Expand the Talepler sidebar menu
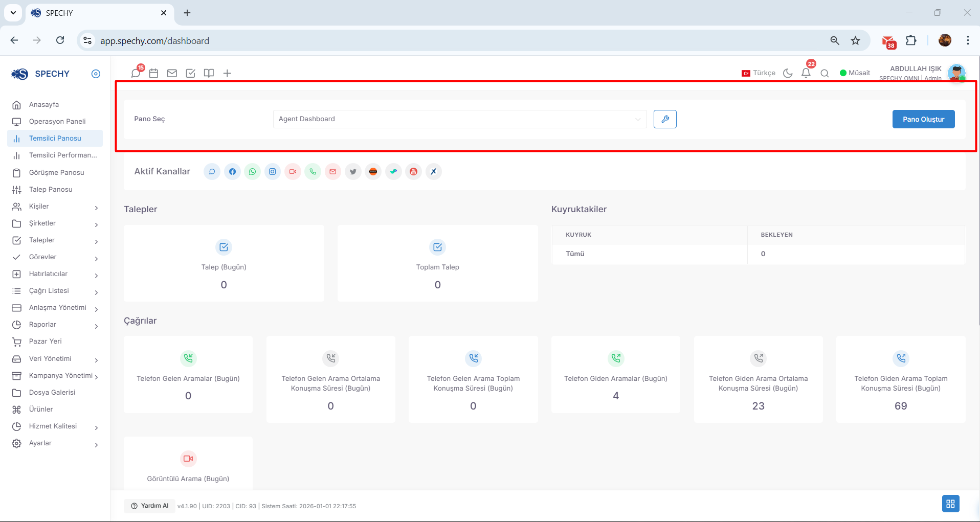Screen dimensions: 980x522 click(x=55, y=240)
